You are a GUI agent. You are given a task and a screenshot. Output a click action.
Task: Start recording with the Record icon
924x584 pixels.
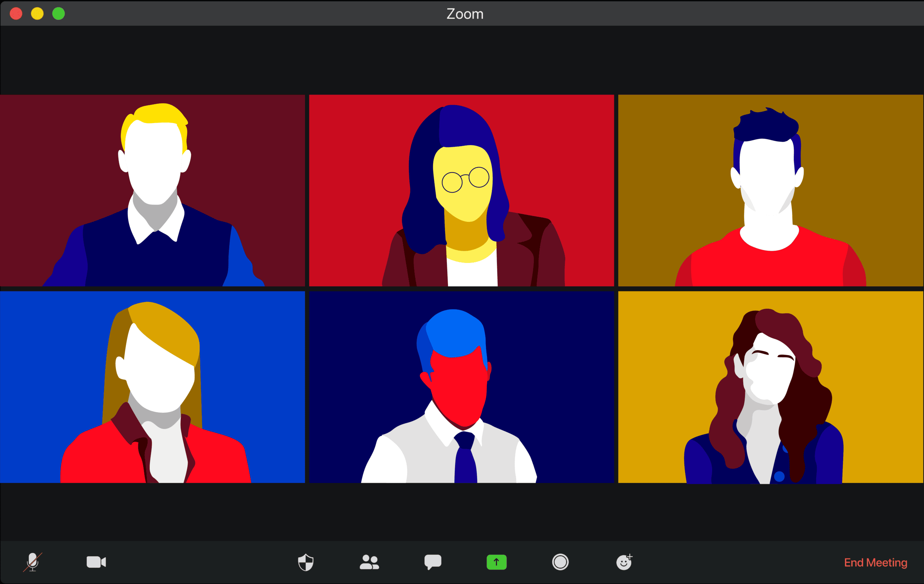coord(560,562)
